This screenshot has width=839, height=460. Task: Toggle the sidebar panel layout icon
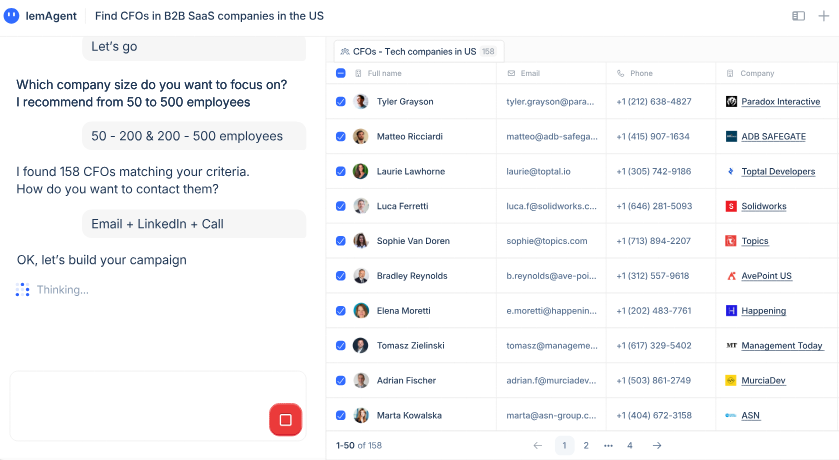pyautogui.click(x=798, y=16)
